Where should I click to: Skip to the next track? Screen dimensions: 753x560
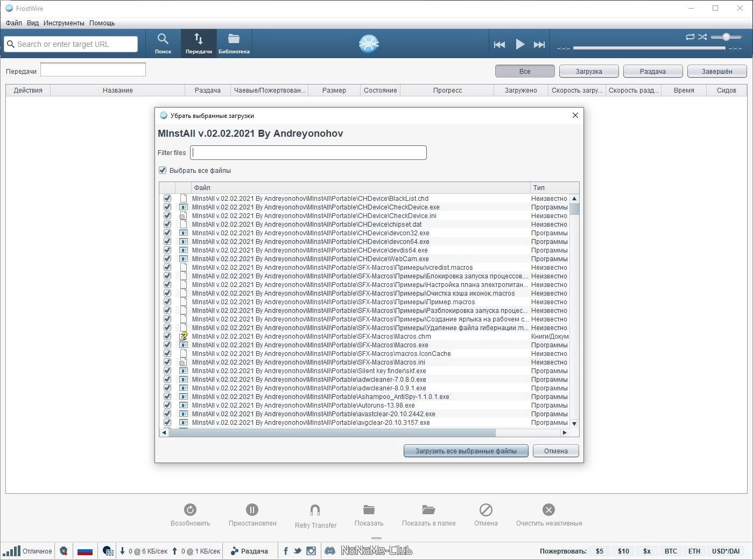539,45
